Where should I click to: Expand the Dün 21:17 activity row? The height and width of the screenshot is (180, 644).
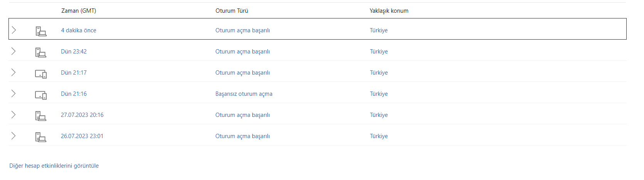[x=14, y=72]
